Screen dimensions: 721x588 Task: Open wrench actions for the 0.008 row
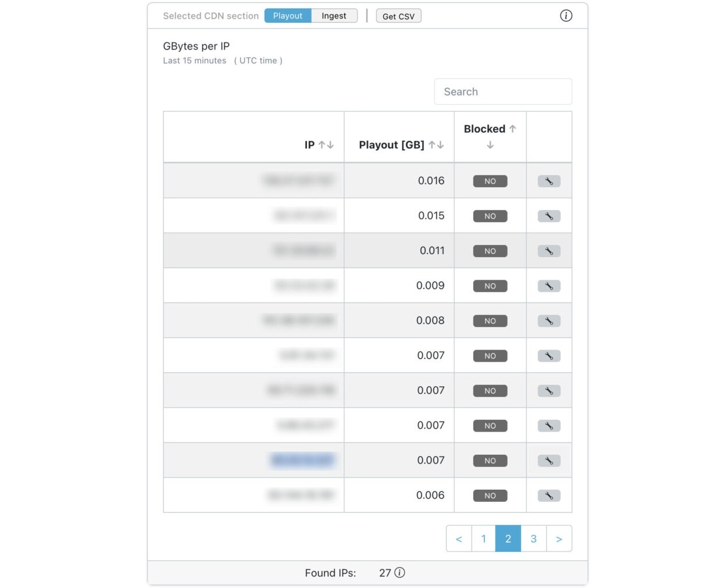pyautogui.click(x=549, y=321)
